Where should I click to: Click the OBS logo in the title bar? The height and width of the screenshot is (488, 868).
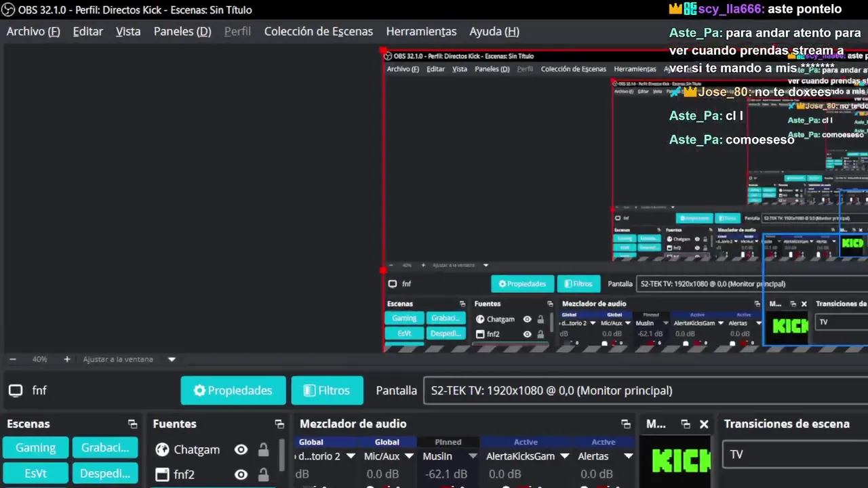(x=8, y=9)
